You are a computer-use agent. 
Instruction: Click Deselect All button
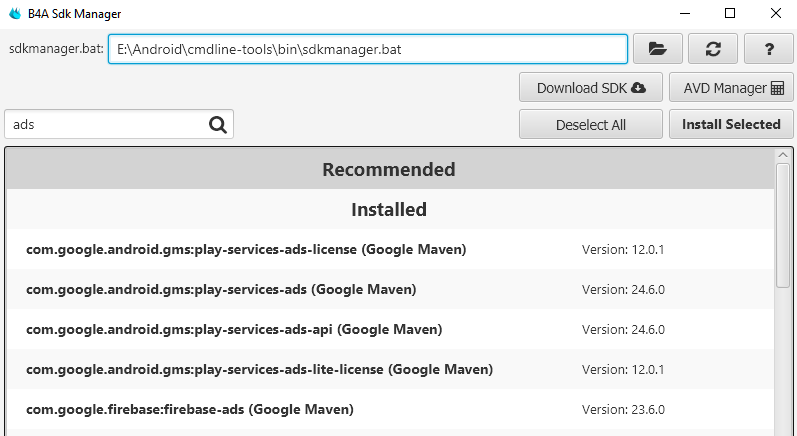tap(591, 124)
